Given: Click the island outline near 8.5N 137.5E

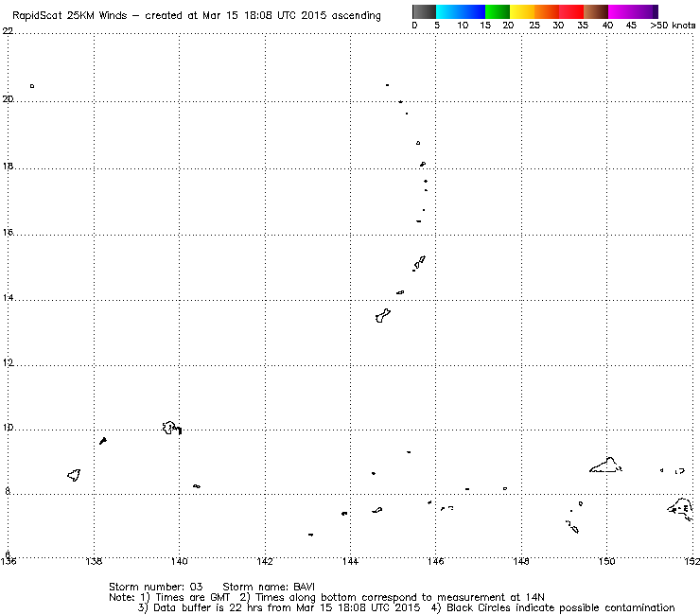Looking at the screenshot, I should click(74, 475).
